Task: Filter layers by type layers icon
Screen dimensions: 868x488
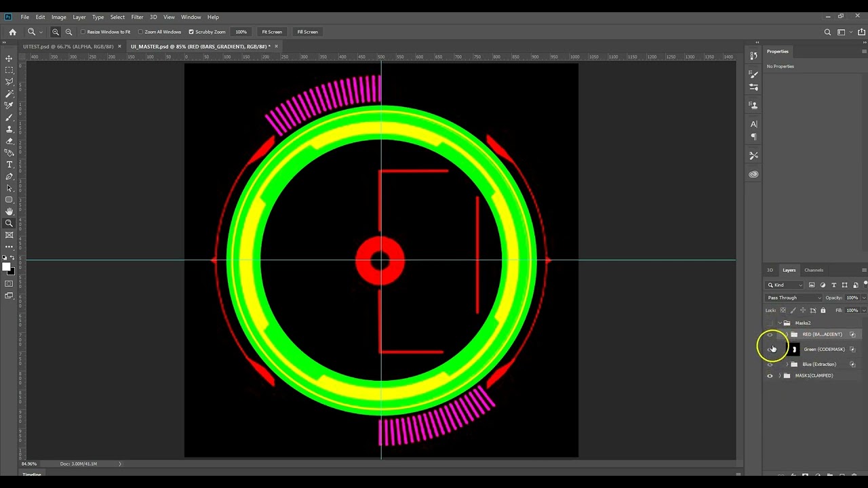Action: [833, 285]
